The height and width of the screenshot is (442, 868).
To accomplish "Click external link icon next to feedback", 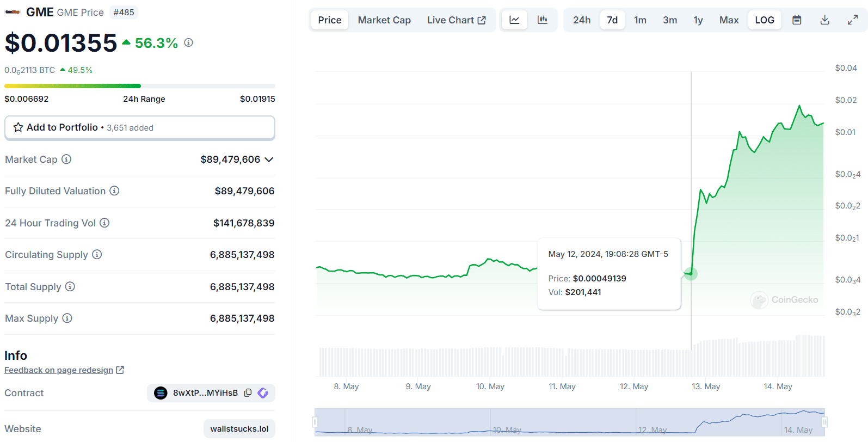I will click(120, 370).
